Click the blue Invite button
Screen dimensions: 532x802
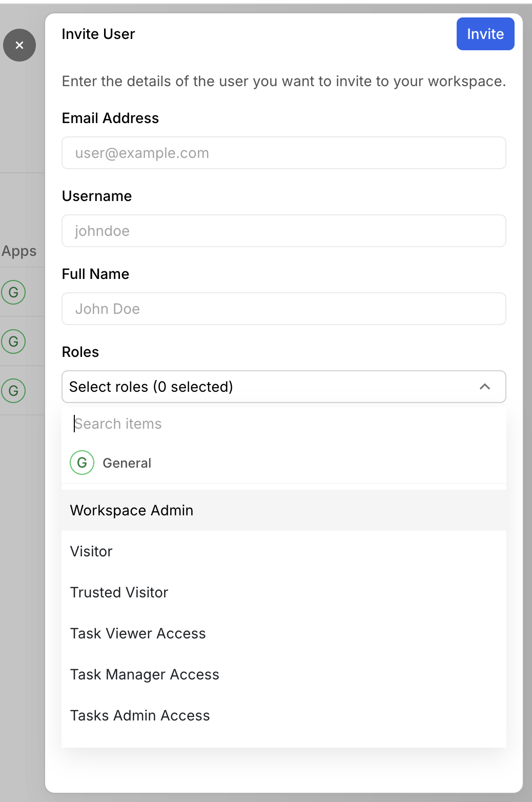point(485,34)
